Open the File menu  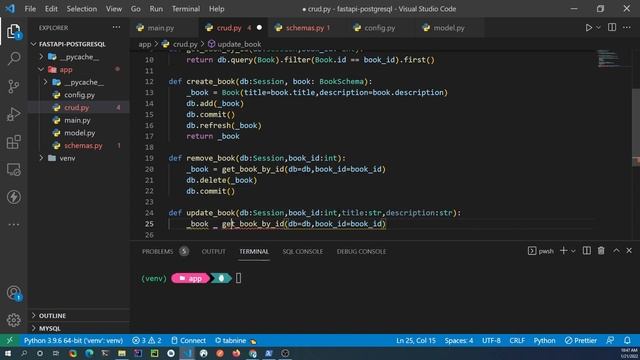pos(30,9)
